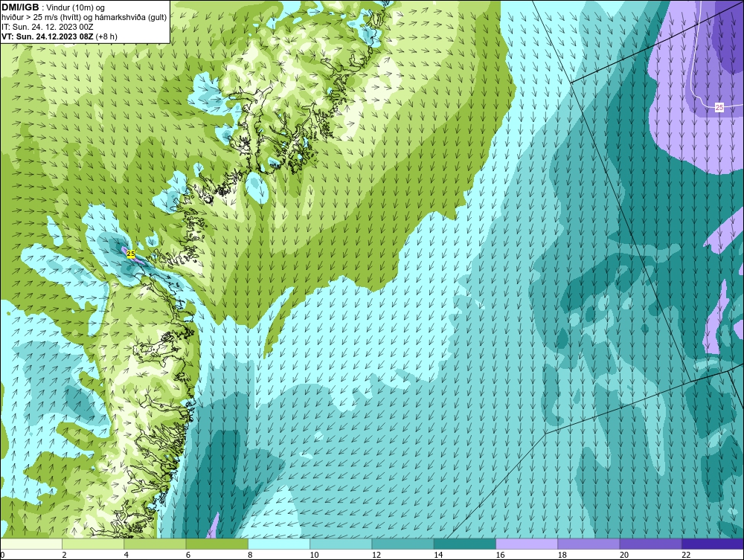Viewport: 744px width, 560px height.
Task: Click the 10-12 m/s light teal swatch
Action: click(341, 544)
